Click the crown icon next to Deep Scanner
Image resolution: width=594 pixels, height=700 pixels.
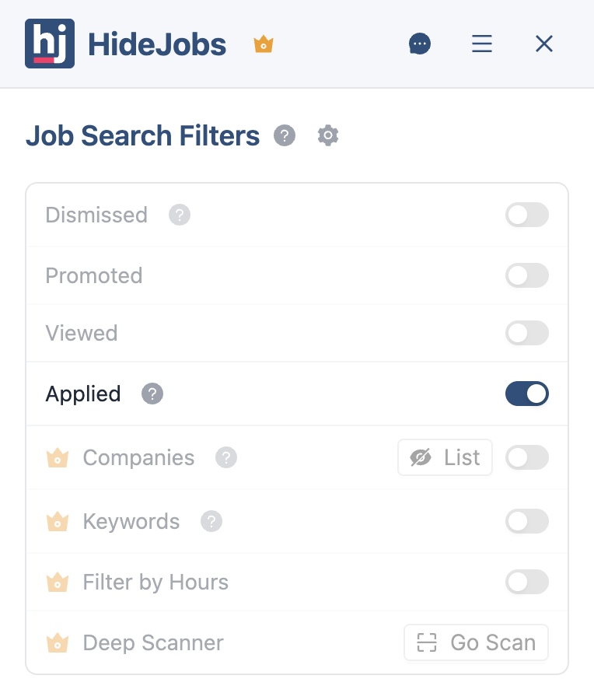(58, 642)
